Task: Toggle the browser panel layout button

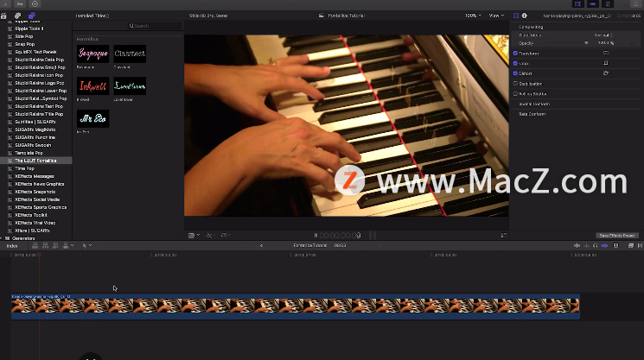Action: (x=578, y=3)
